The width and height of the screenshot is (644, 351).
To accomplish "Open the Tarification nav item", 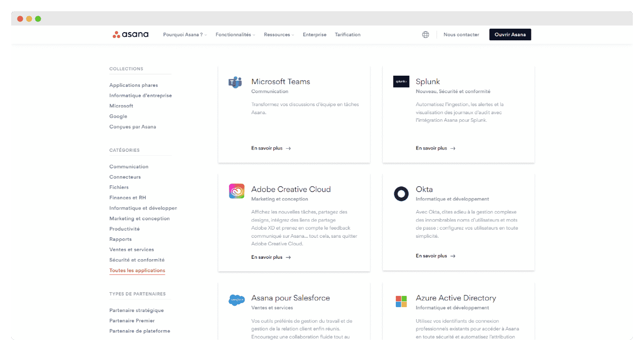I will (x=347, y=34).
